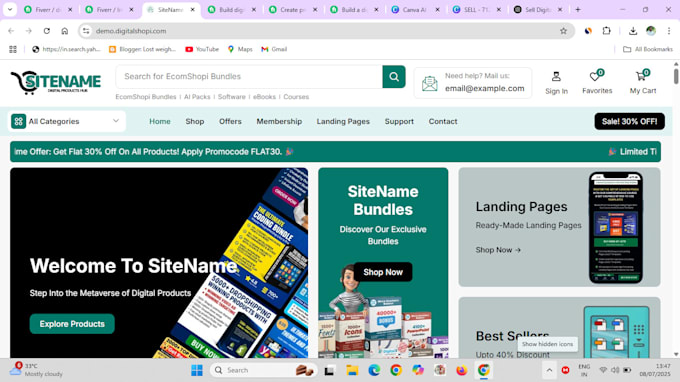680x382 pixels.
Task: Click Shop Now link under Landing Pages
Action: click(x=498, y=250)
